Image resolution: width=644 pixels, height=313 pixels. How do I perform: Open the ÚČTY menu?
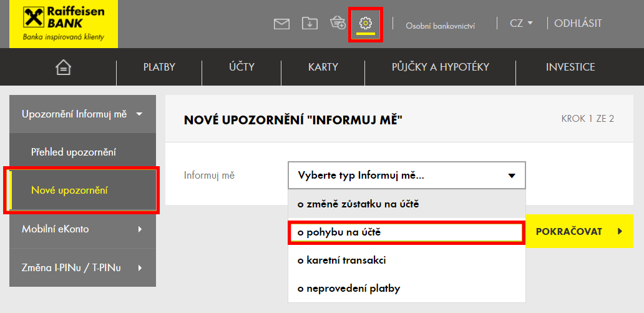[241, 67]
